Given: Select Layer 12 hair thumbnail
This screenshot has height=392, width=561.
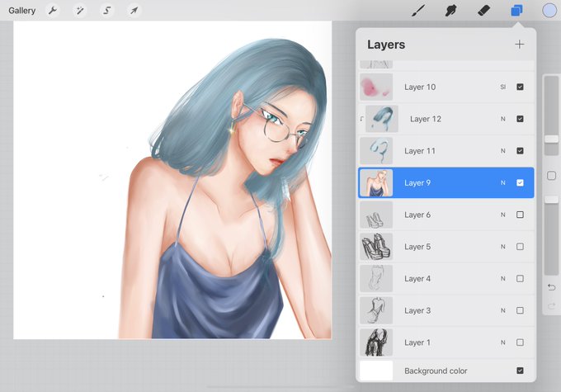Looking at the screenshot, I should [382, 119].
